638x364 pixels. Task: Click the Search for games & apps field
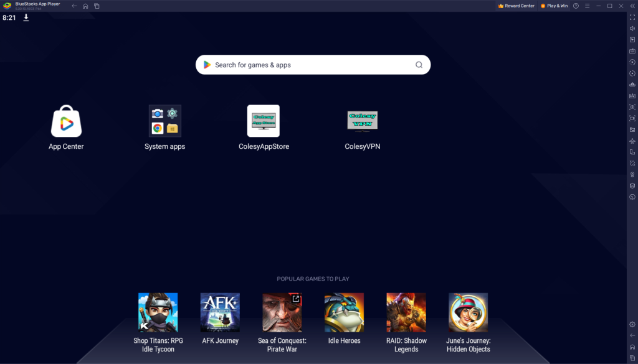[313, 65]
